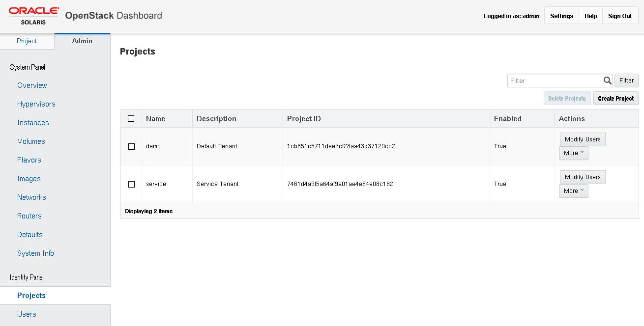Screen dimensions: 644x326
Task: Switch to the Project tab
Action: [x=27, y=41]
